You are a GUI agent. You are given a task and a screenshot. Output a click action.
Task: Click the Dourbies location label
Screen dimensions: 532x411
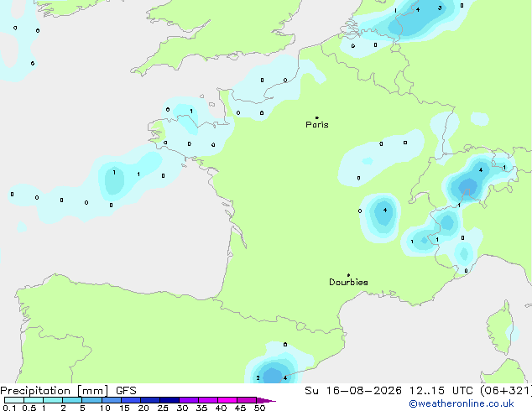(348, 282)
